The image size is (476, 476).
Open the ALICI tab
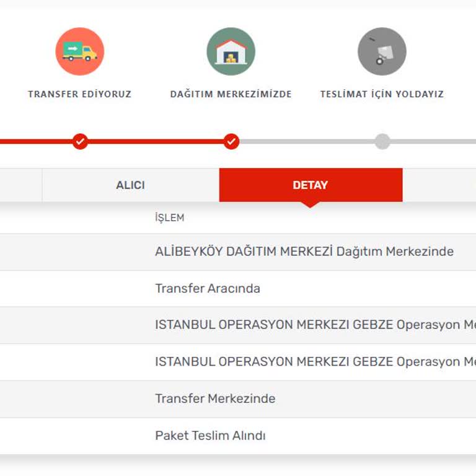131,185
